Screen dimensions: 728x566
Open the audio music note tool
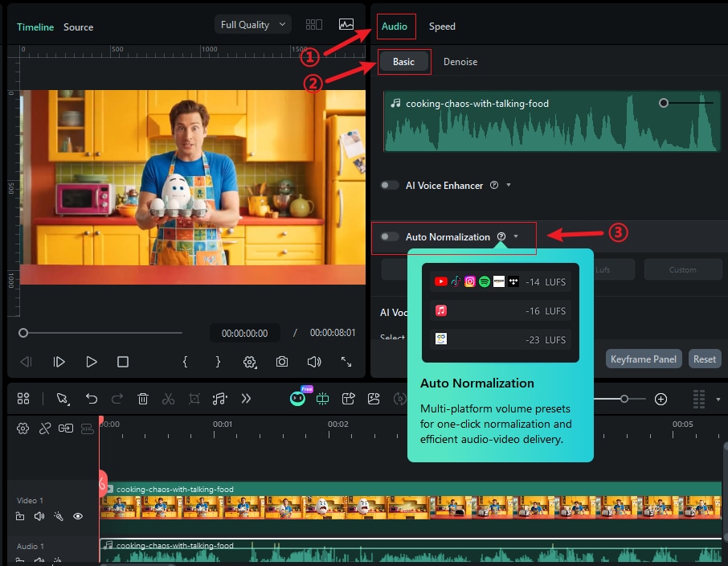[x=219, y=399]
